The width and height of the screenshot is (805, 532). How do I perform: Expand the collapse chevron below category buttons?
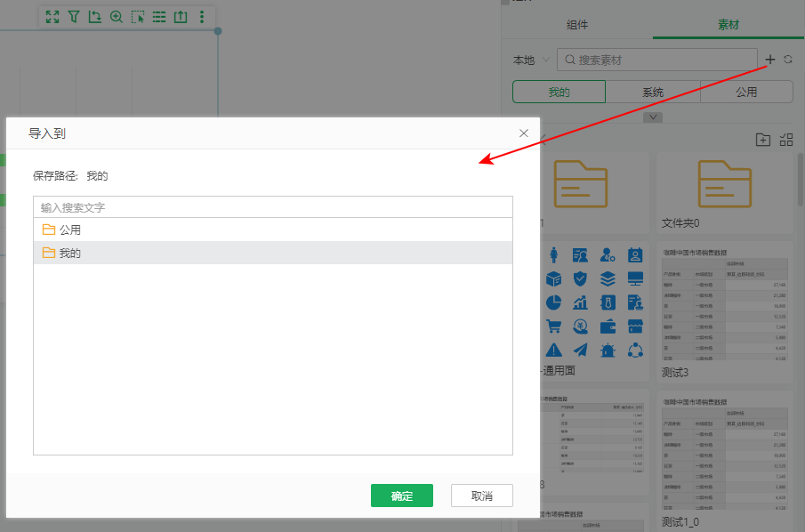point(654,117)
